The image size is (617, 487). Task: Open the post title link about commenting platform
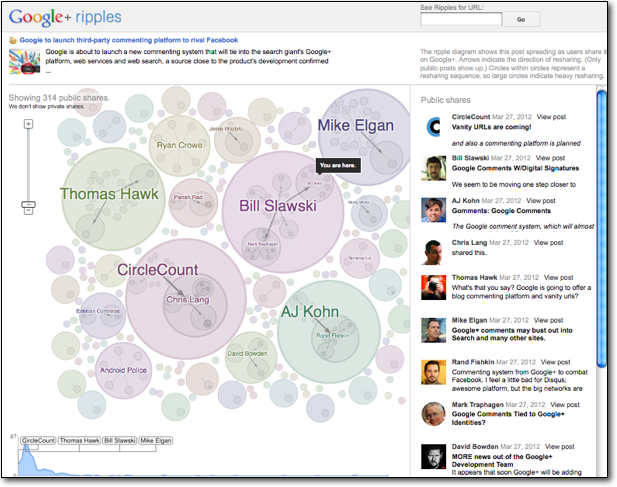point(129,40)
